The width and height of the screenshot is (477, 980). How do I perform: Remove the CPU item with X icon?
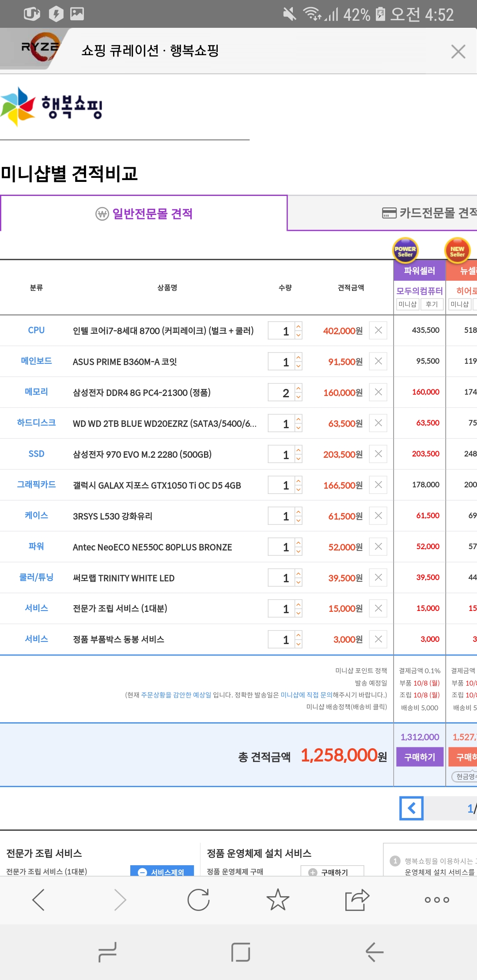(x=379, y=330)
